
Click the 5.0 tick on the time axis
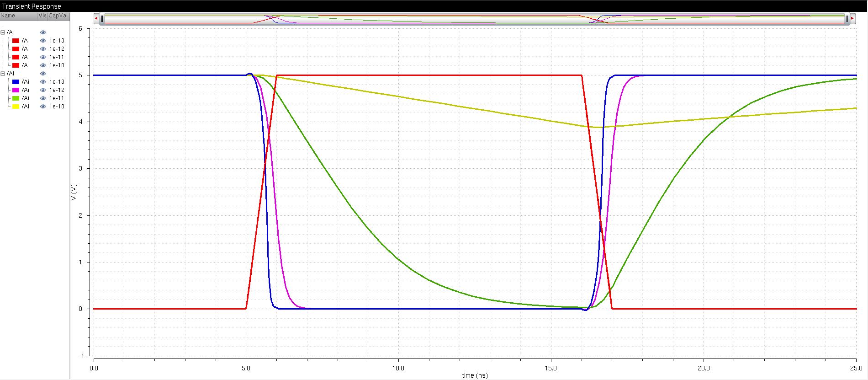[x=246, y=368]
